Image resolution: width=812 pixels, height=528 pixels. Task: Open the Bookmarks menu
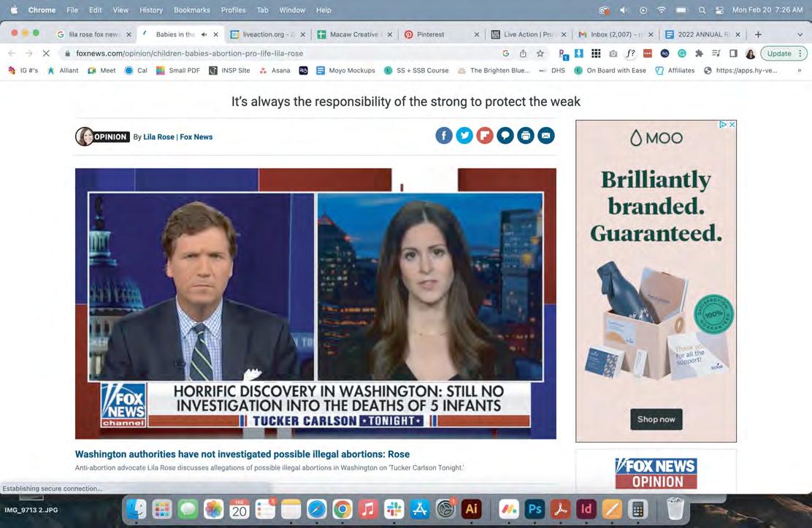coord(191,9)
